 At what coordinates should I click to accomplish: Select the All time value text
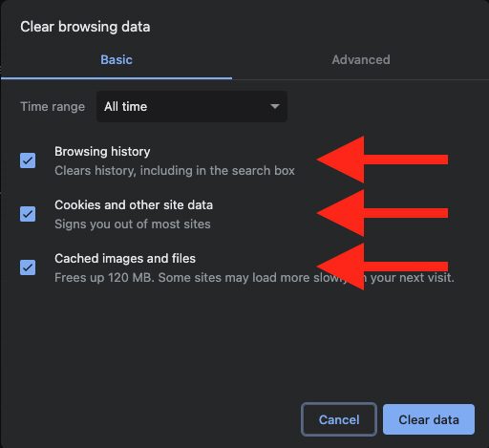pos(126,106)
